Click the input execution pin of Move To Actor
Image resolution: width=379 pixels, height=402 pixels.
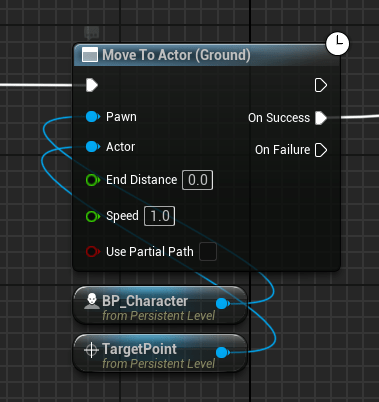coord(92,85)
